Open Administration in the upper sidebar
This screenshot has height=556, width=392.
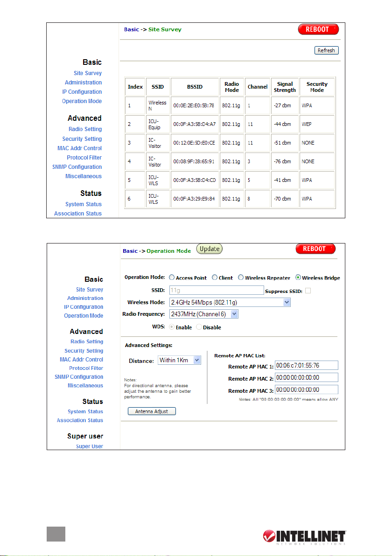coord(84,82)
